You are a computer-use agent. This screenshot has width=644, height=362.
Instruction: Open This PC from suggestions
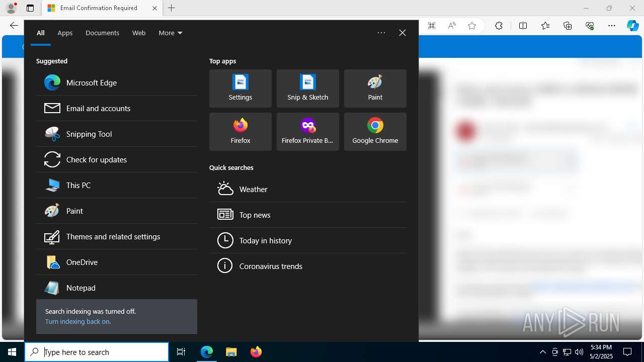(x=117, y=185)
